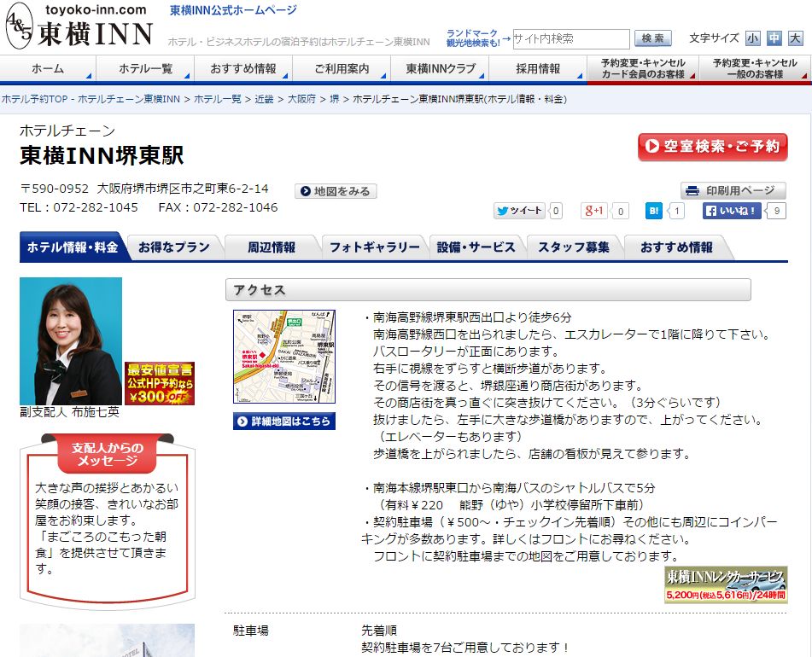Click the 検索 search button
The image size is (812, 657).
pos(652,38)
